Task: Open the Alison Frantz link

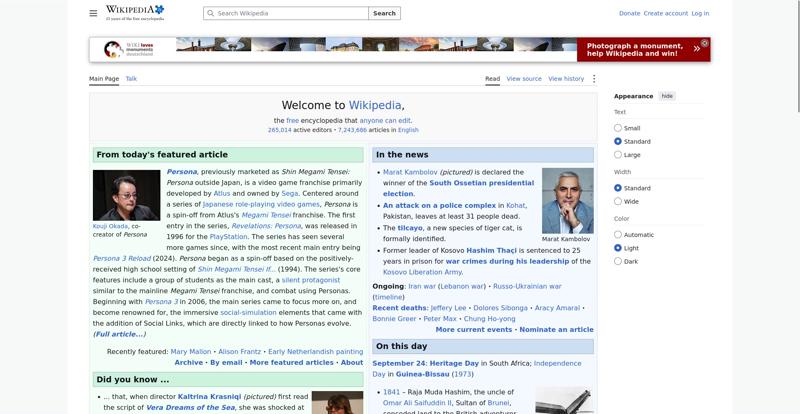Action: point(239,352)
